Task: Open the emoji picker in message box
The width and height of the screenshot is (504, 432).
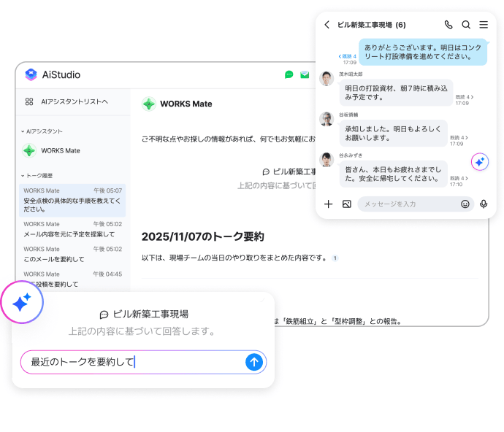Action: (x=465, y=204)
